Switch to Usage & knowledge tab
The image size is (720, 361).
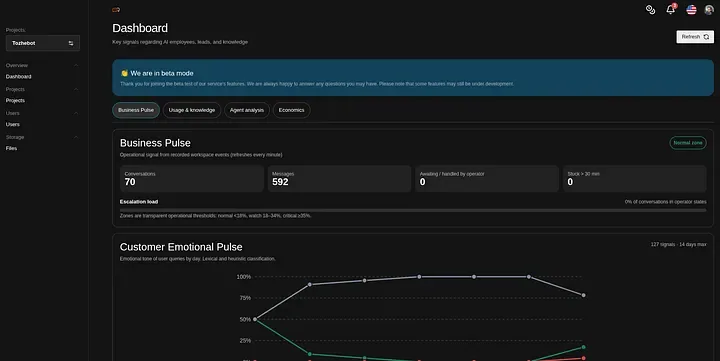(x=191, y=110)
